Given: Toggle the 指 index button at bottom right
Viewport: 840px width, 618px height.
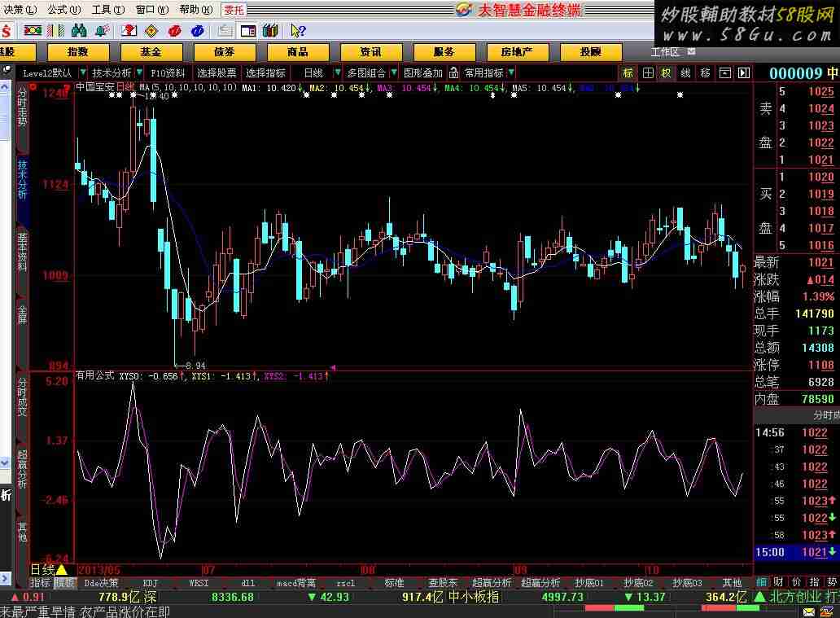Looking at the screenshot, I should pos(814,582).
